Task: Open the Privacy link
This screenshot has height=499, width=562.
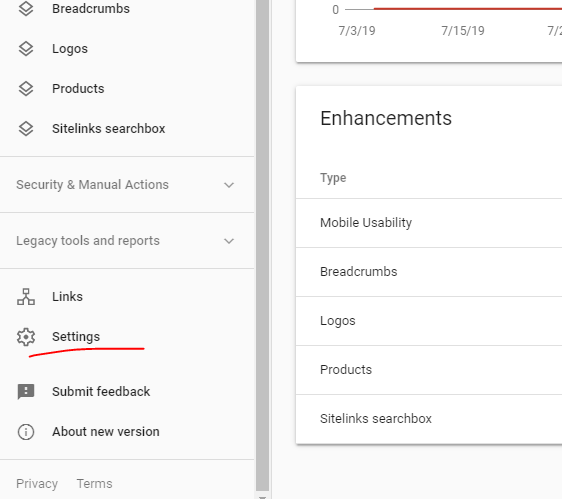Action: click(37, 484)
